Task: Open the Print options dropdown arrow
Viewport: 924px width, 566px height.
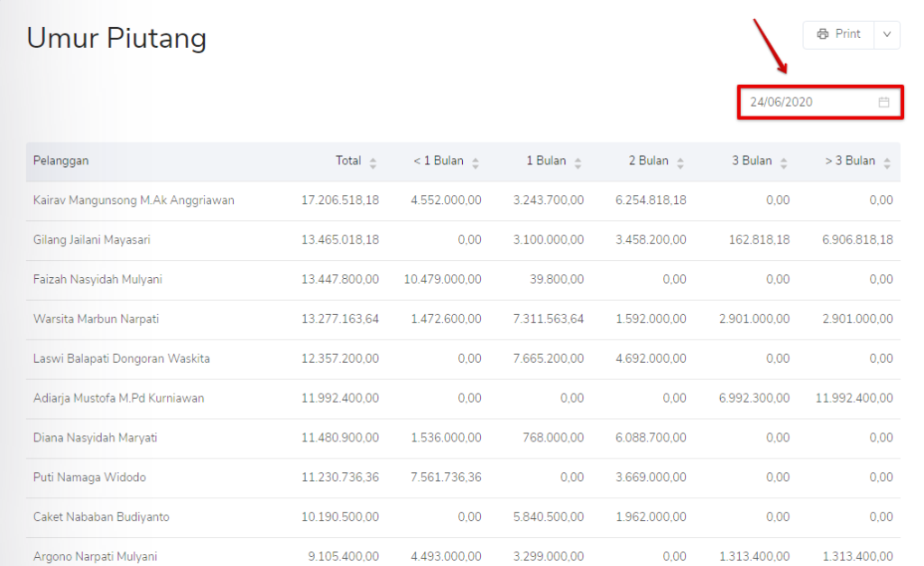Action: coord(887,35)
